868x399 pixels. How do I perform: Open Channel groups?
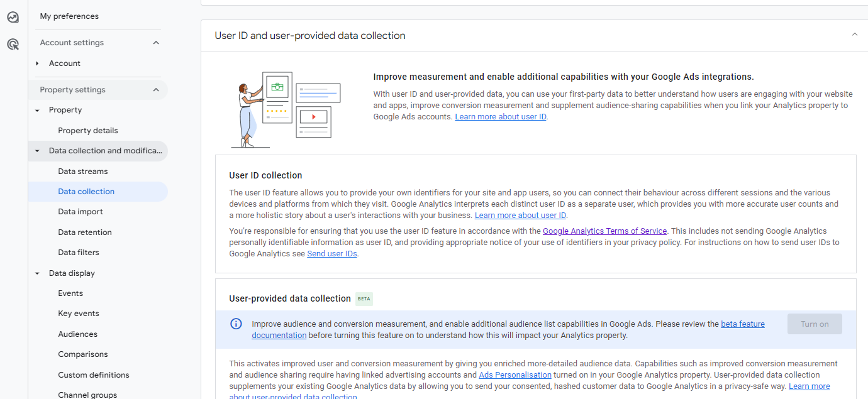point(87,395)
